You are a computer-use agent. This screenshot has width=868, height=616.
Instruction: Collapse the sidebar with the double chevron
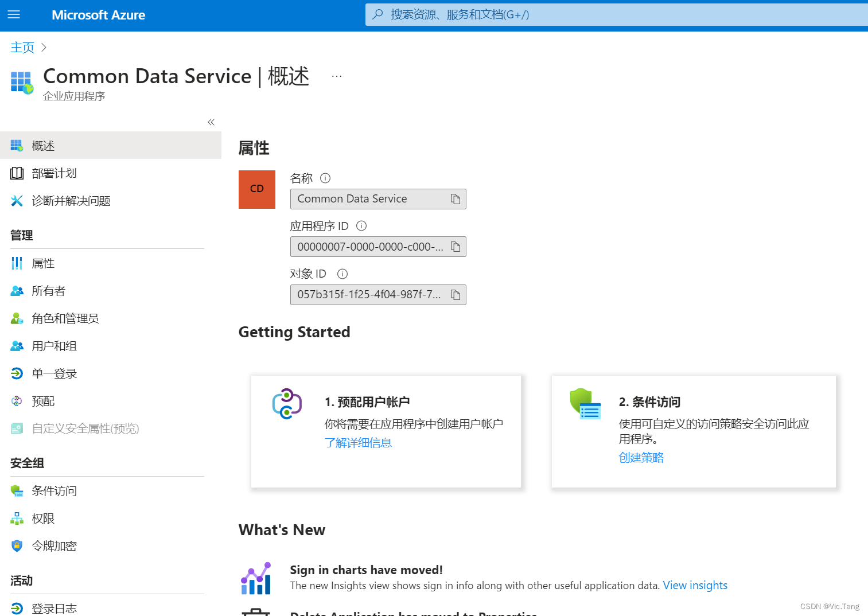(x=211, y=122)
